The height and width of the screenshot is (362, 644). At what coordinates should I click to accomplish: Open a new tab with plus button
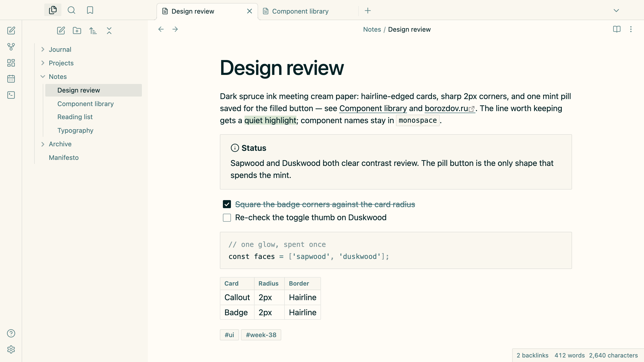coord(368,11)
